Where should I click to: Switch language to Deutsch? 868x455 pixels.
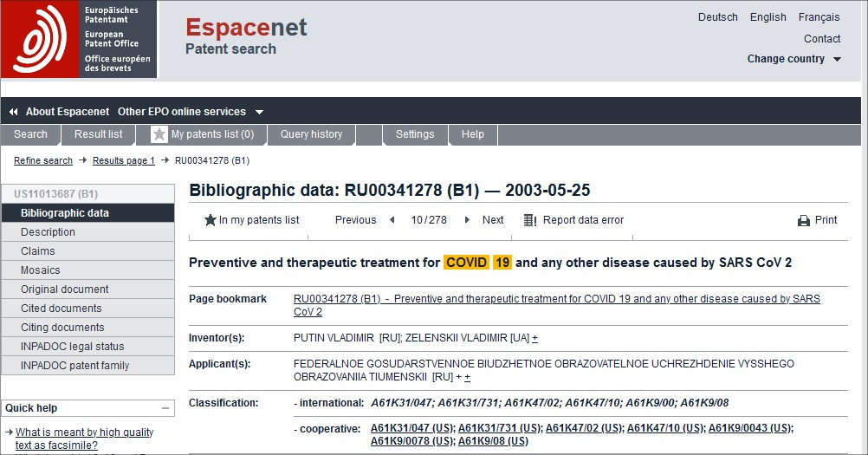click(x=717, y=17)
